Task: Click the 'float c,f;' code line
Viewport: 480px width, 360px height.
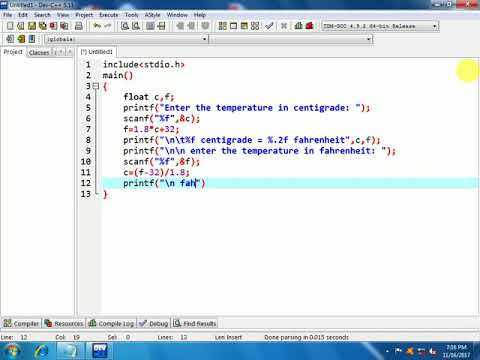Action: [x=149, y=97]
